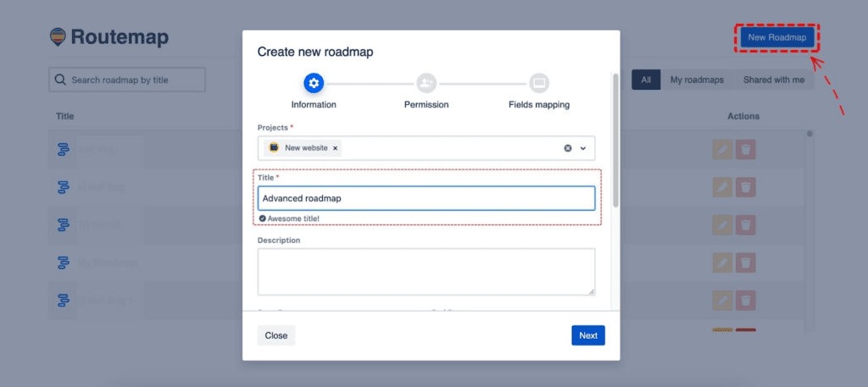
Task: Click the dialog vertical scrollbar
Action: [615, 141]
